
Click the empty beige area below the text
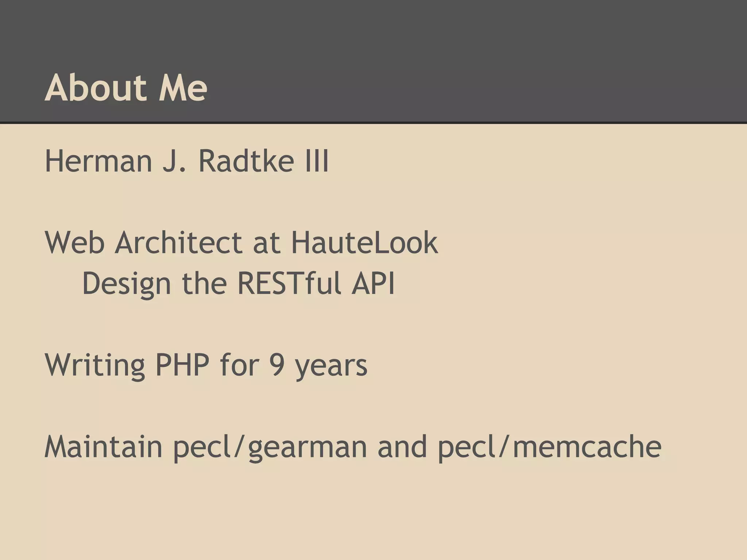coord(365,518)
